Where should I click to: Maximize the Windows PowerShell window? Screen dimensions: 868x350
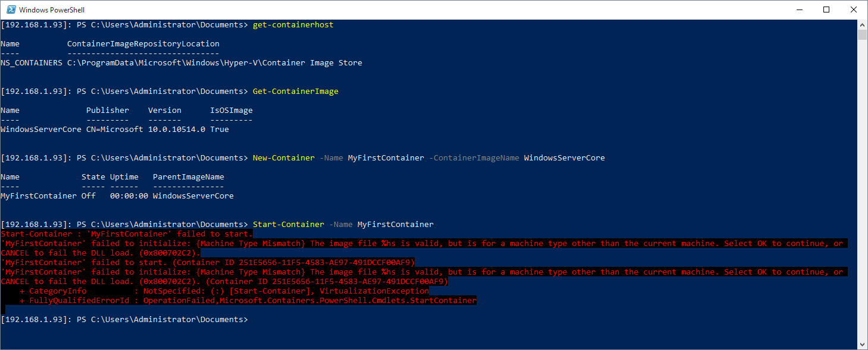[826, 10]
